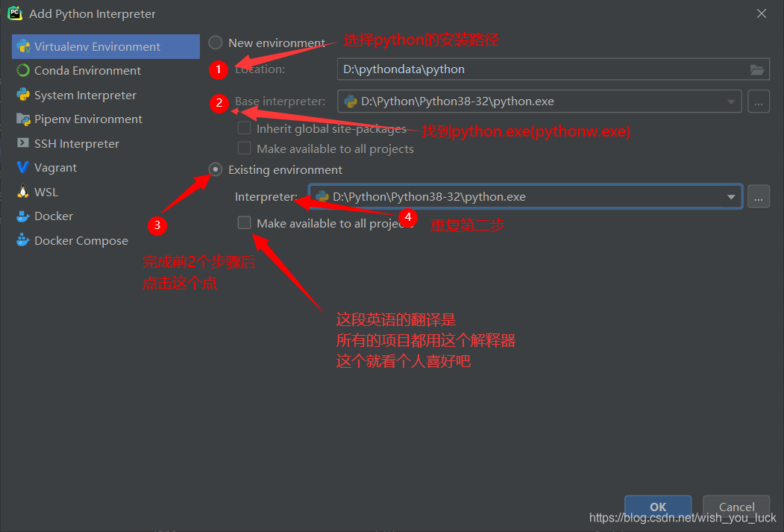Browse for existing Interpreter with ellipsis button

point(759,196)
